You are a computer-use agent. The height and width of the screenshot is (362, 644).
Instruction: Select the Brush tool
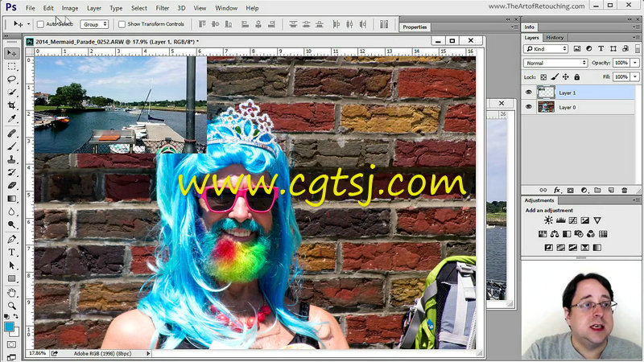(11, 146)
